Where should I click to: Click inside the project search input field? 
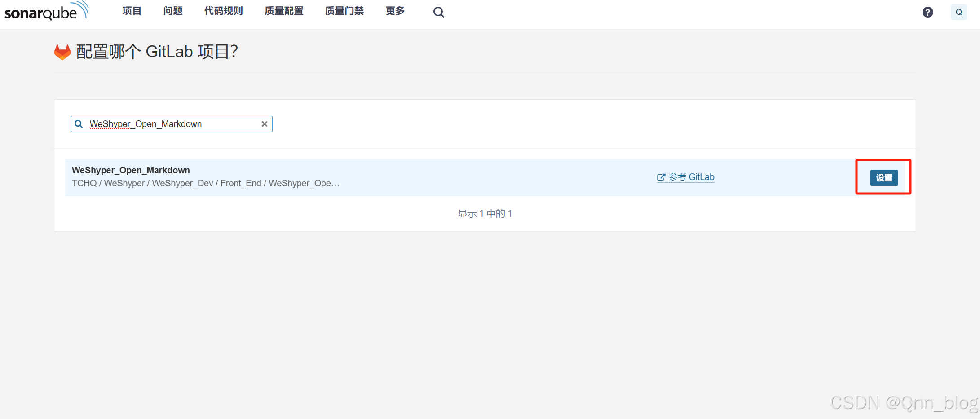(171, 124)
